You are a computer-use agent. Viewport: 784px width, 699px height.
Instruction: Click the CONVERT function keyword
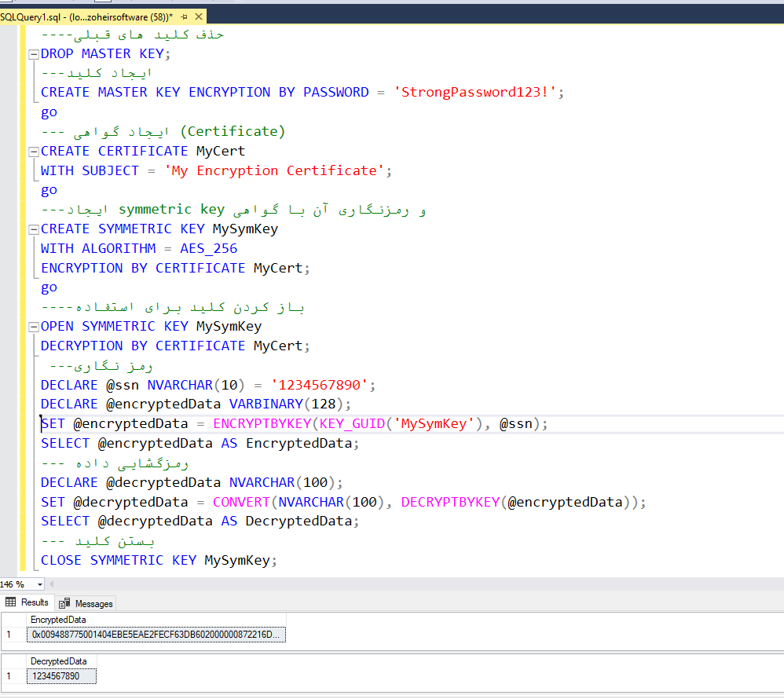[x=241, y=503]
